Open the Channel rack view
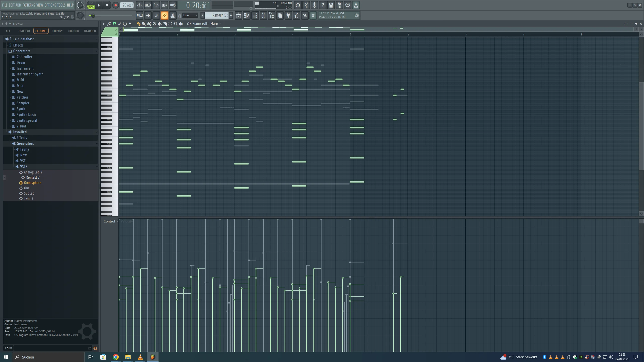 (255, 16)
